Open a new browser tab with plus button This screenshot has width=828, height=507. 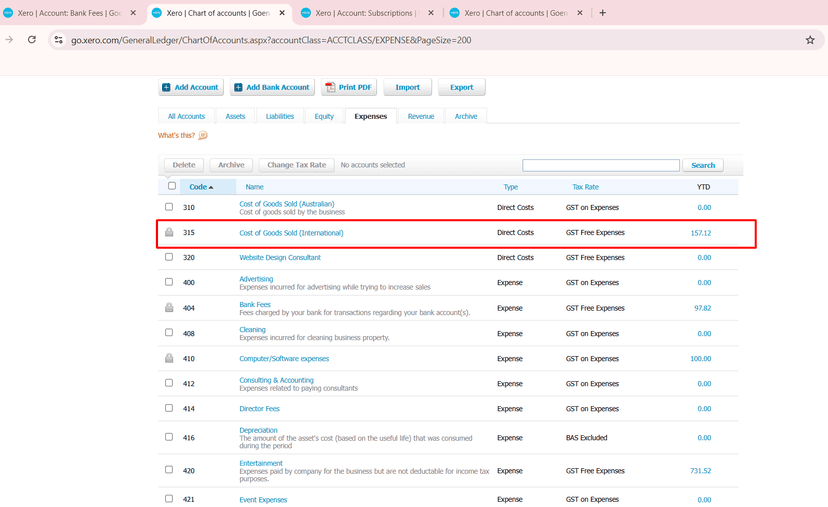pos(603,13)
